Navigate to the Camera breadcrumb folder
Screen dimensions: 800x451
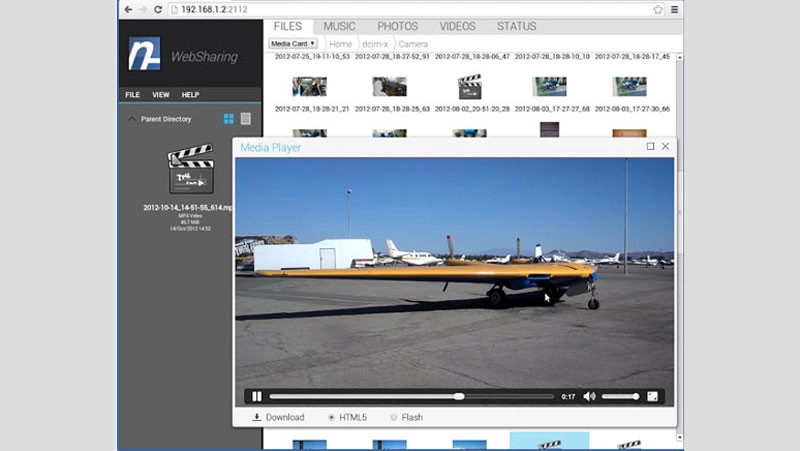[x=412, y=44]
